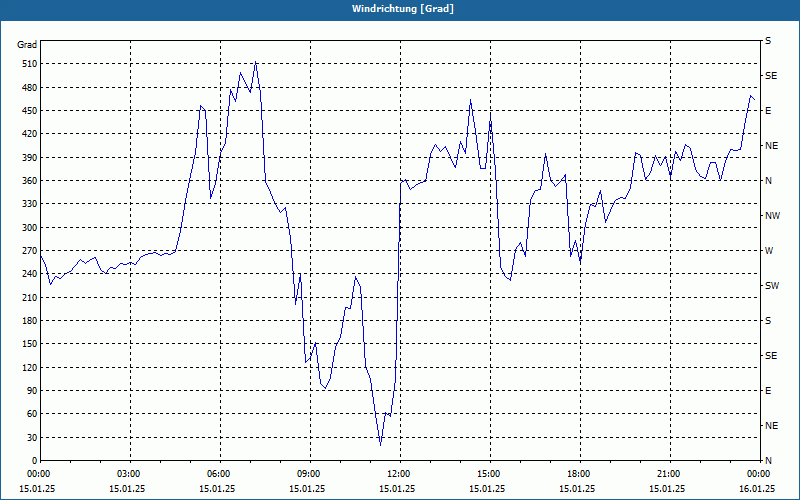
Task: Click the 270 tick label
Action: pyautogui.click(x=30, y=251)
